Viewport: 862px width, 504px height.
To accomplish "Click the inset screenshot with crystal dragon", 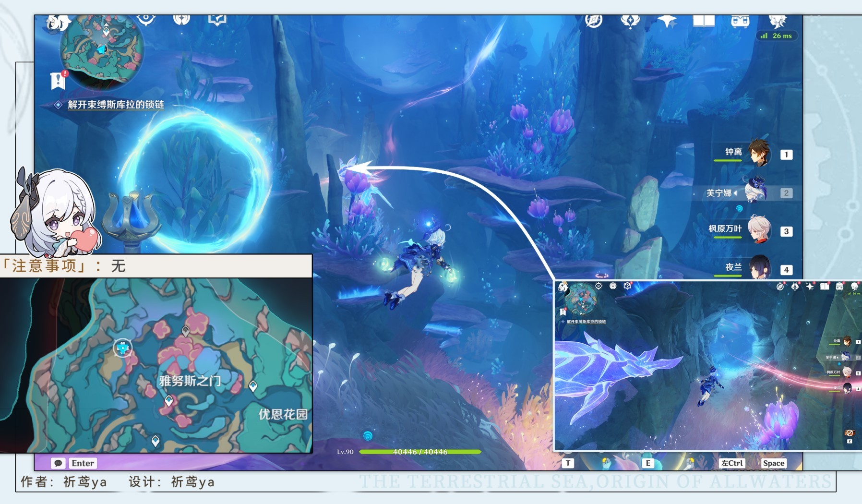I will (x=707, y=366).
